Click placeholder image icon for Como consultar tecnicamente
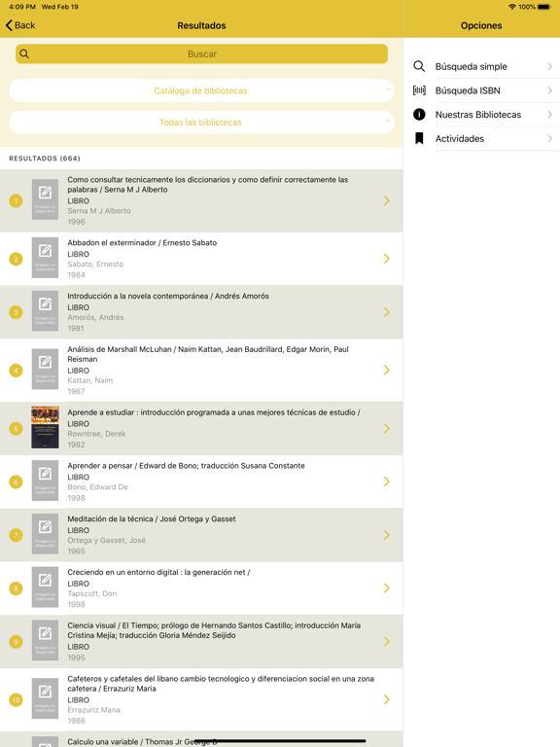 point(46,199)
